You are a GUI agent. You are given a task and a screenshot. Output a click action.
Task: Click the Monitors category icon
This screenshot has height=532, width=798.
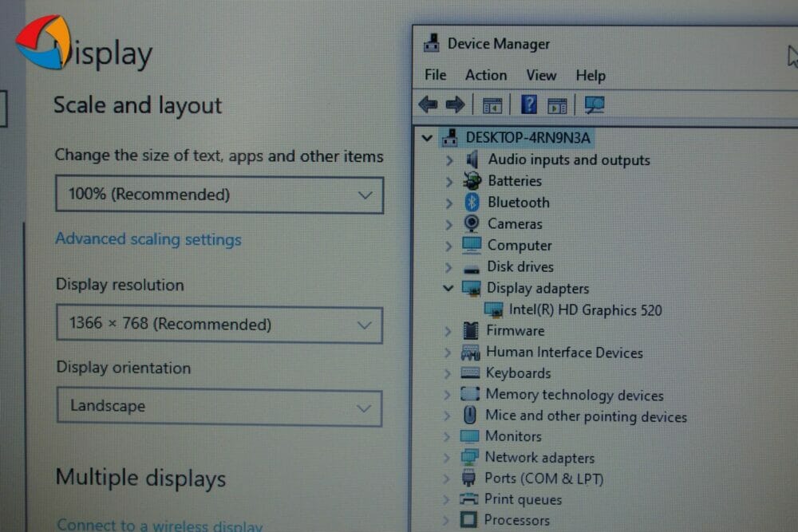point(469,436)
